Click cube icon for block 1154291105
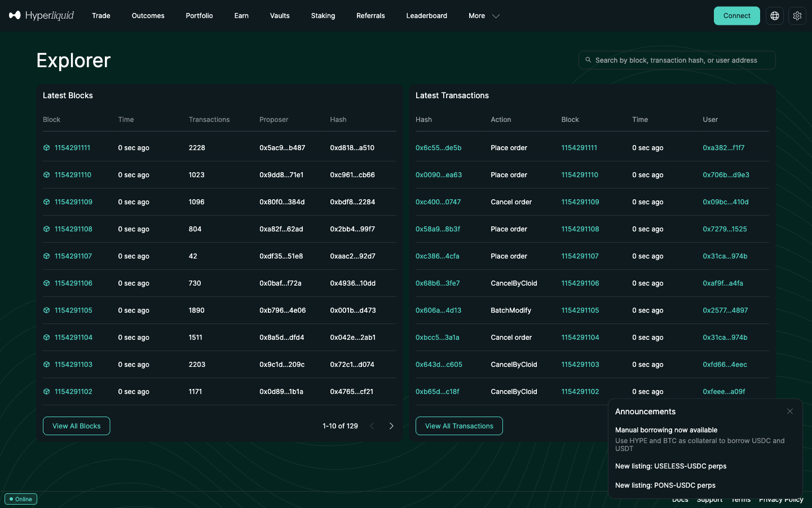Viewport: 812px width, 508px height. [x=46, y=310]
